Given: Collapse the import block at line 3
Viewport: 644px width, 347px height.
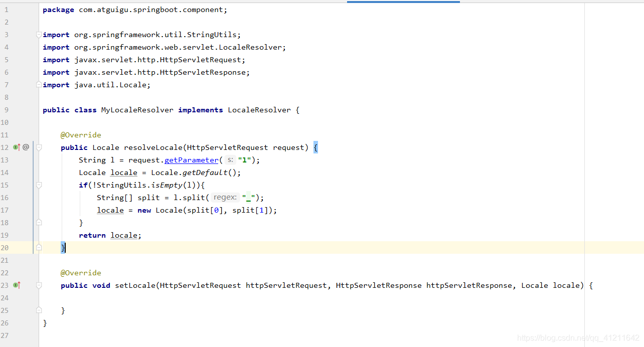Looking at the screenshot, I should coord(39,35).
